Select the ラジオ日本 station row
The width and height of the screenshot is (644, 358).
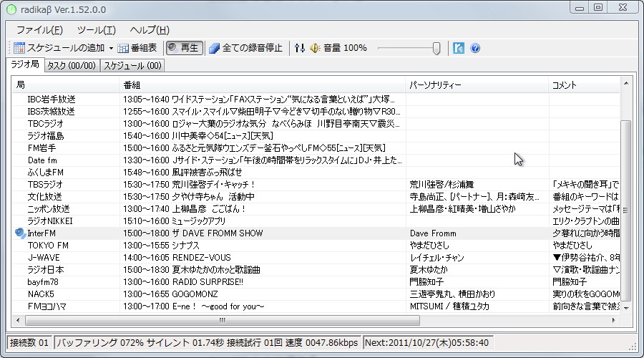316,270
